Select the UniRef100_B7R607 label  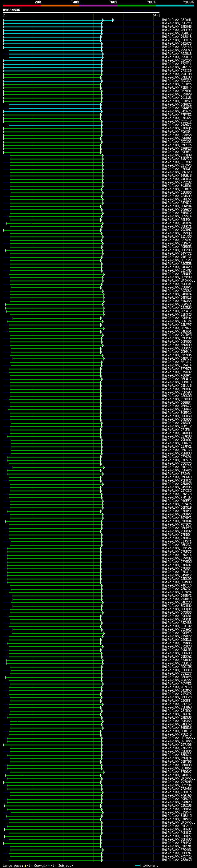click(177, 772)
